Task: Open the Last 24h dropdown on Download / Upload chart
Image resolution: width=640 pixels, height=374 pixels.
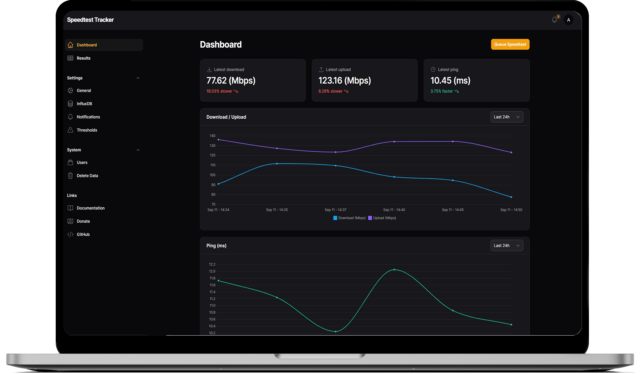Action: 507,117
